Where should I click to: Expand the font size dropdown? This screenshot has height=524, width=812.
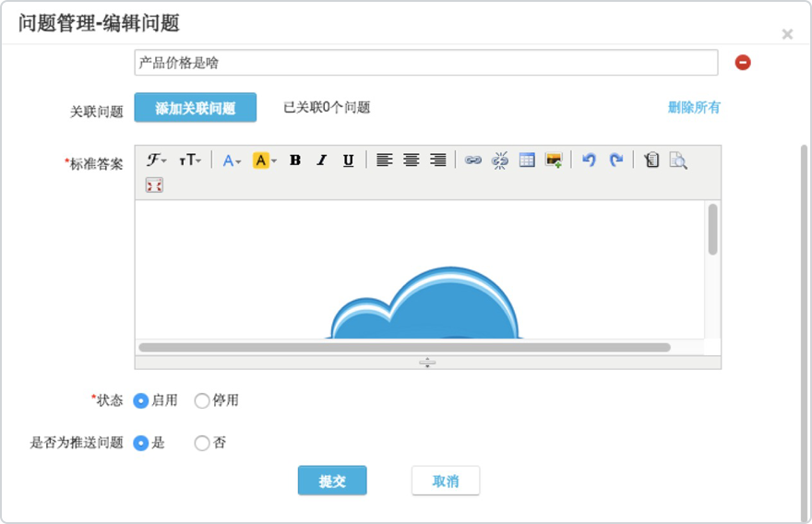click(190, 161)
